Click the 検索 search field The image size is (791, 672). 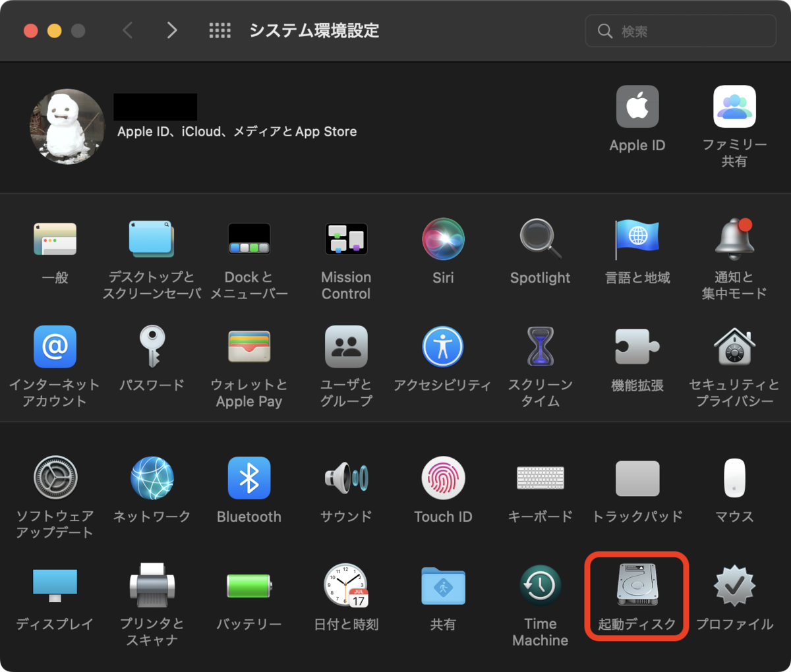[x=680, y=31]
